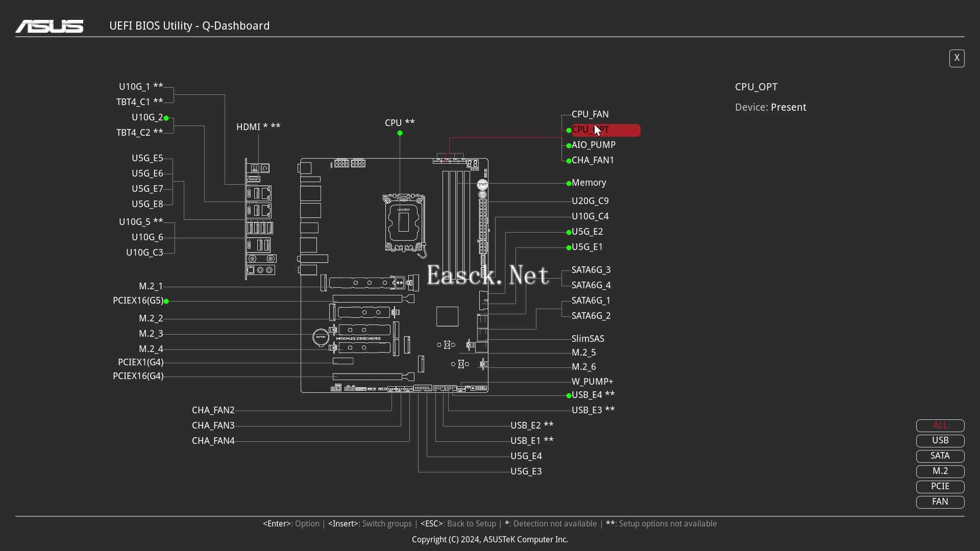
Task: Select the PCIEX1(G4) slot label
Action: coord(141,362)
